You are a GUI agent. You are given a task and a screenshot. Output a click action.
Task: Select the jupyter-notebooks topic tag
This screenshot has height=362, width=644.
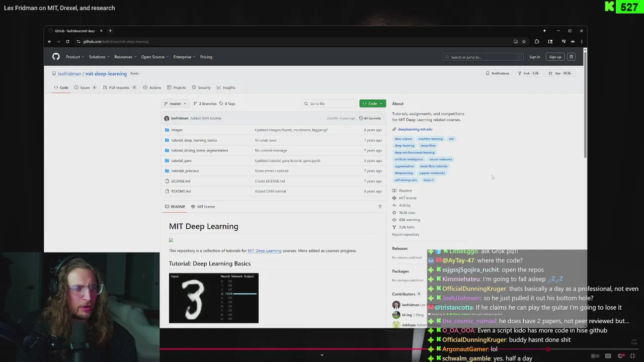432,173
